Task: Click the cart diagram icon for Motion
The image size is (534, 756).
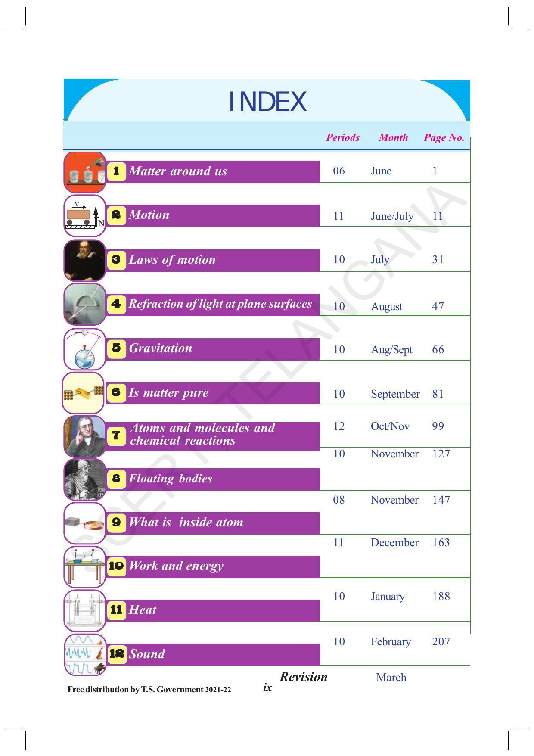Action: [x=85, y=216]
